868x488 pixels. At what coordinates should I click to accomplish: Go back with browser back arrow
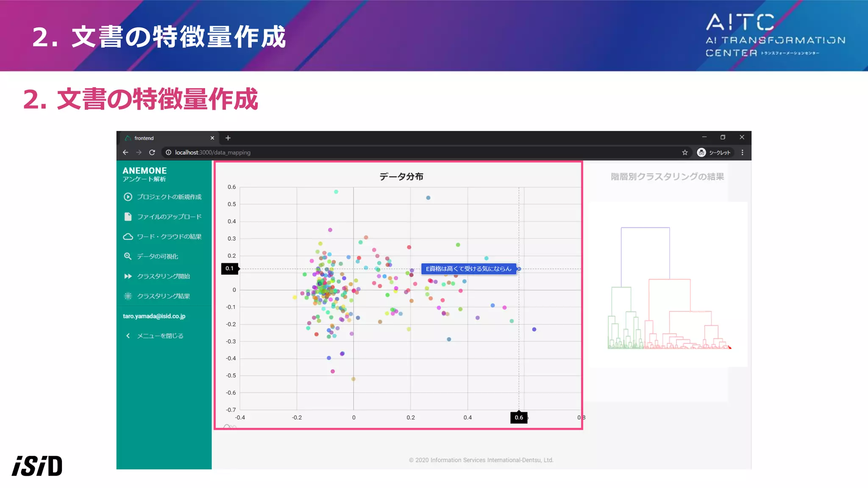[x=125, y=152]
